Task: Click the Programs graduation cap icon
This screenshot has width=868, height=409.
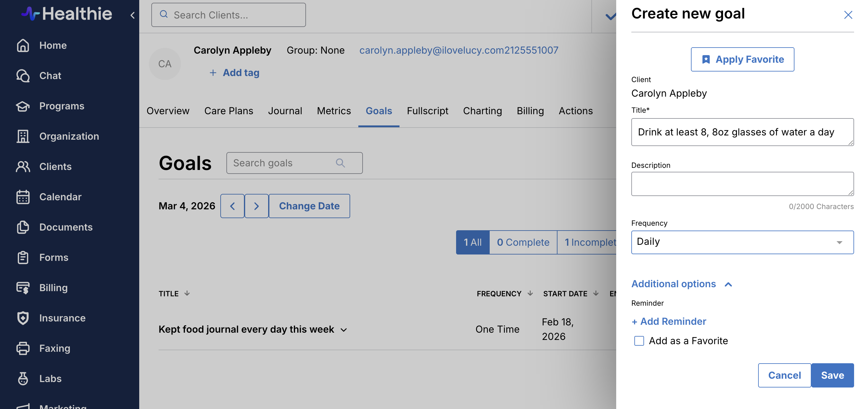Action: click(x=23, y=106)
